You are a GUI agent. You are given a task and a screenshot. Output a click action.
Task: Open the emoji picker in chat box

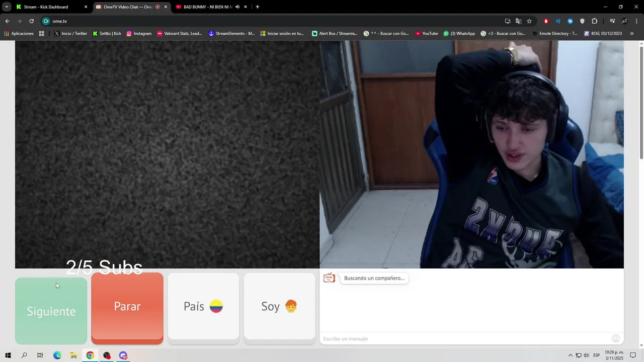coord(616,338)
